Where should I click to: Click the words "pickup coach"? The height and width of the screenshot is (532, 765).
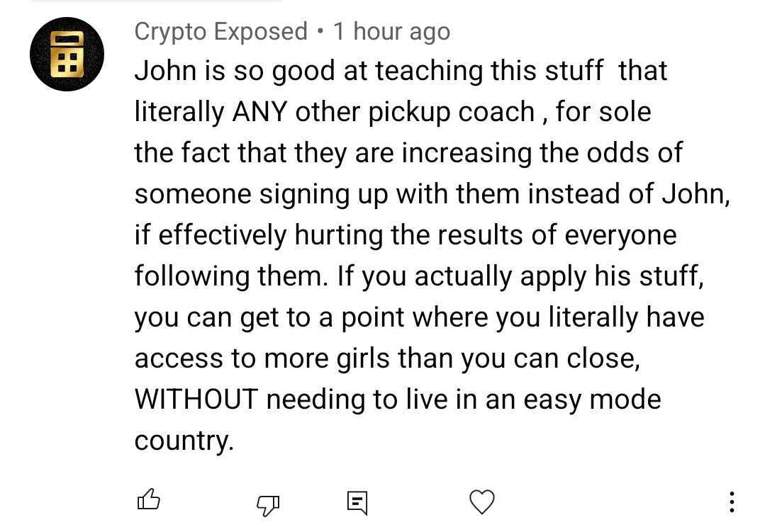pyautogui.click(x=461, y=112)
